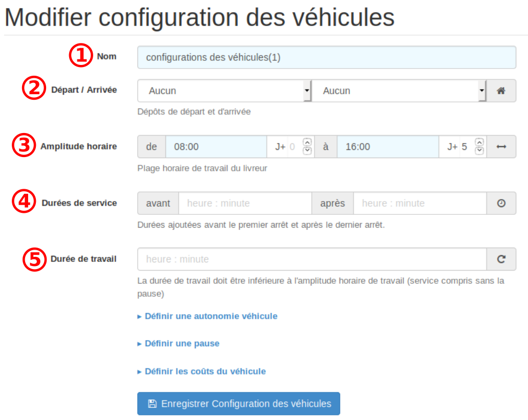528x420 pixels.
Task: Focus the après service duration field
Action: [x=419, y=203]
